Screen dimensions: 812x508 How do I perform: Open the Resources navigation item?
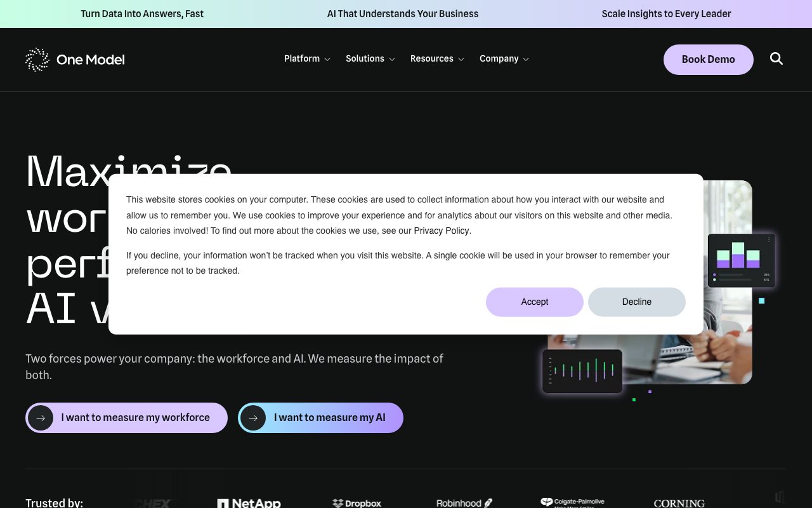pos(432,58)
